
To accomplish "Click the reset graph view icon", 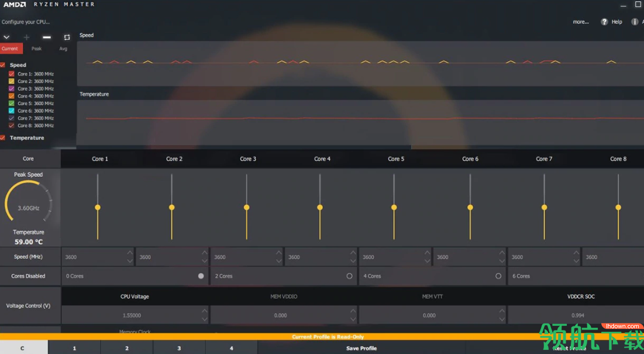I will 67,37.
